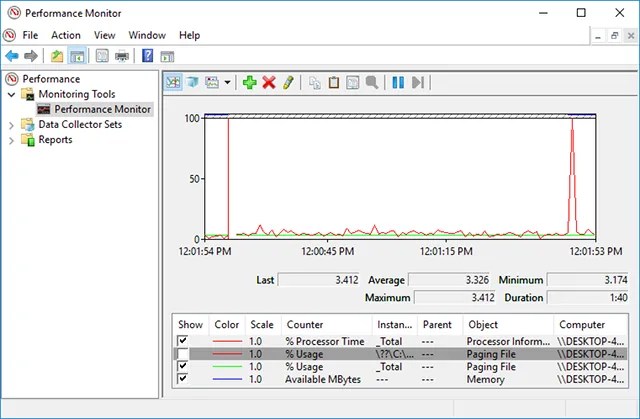Click the Back arrow in the toolbar

12,55
